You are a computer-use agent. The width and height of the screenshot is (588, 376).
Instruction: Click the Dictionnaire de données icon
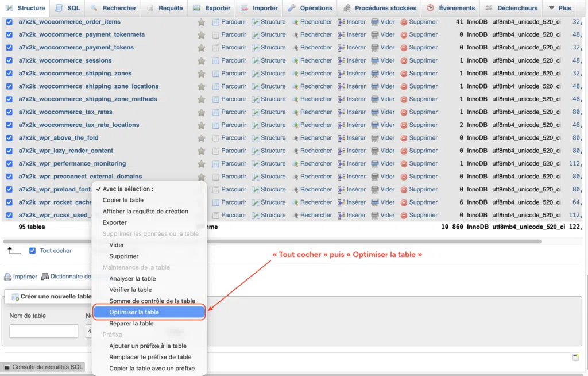tap(45, 277)
